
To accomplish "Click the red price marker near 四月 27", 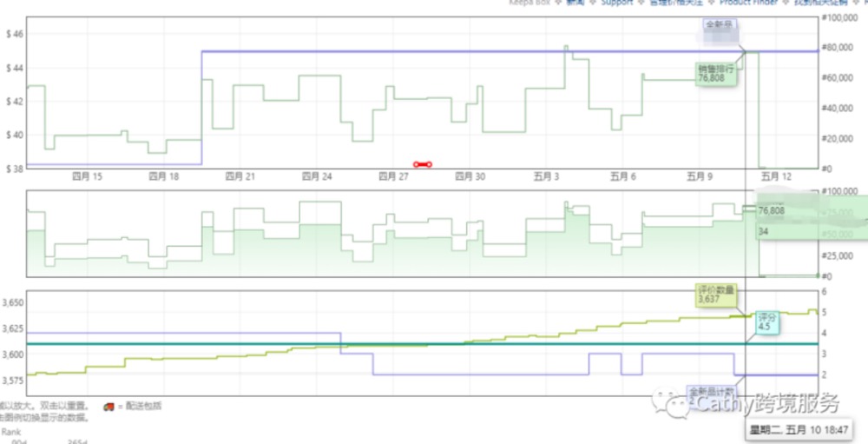I will [422, 164].
